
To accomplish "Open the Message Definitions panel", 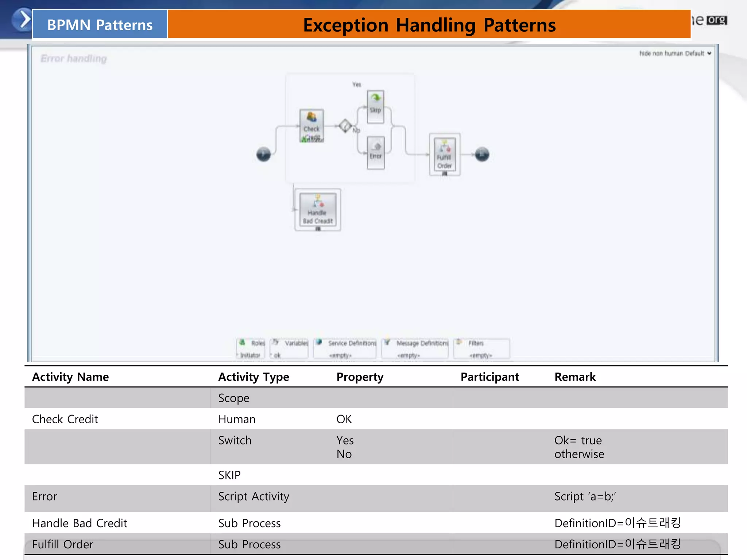I will (422, 343).
